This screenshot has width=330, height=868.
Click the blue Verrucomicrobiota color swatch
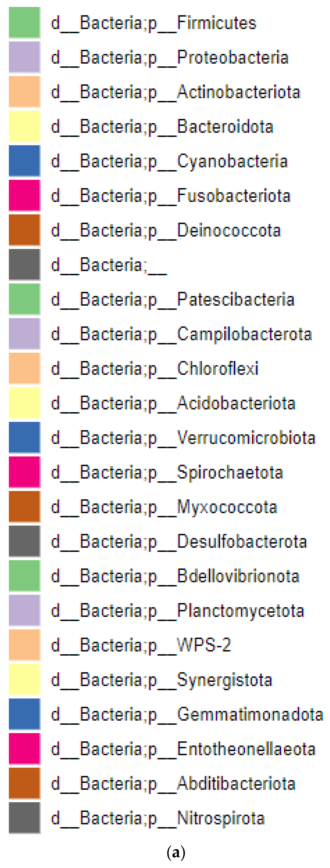tap(24, 437)
